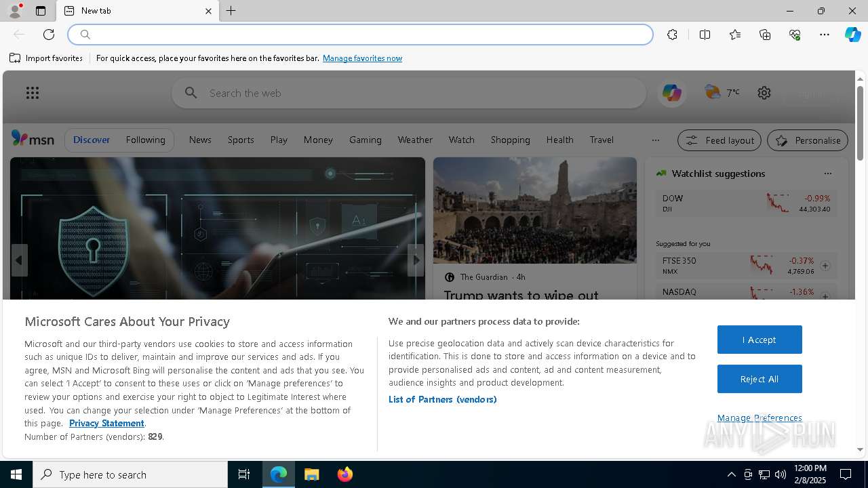Open the Privacy Statement link
Viewport: 868px width, 488px height.
[106, 423]
